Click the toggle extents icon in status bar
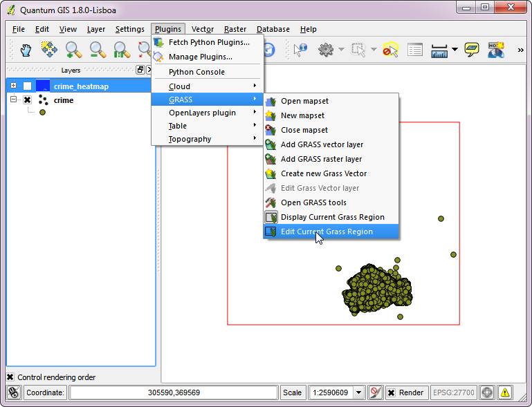532x407 pixels. 14,392
